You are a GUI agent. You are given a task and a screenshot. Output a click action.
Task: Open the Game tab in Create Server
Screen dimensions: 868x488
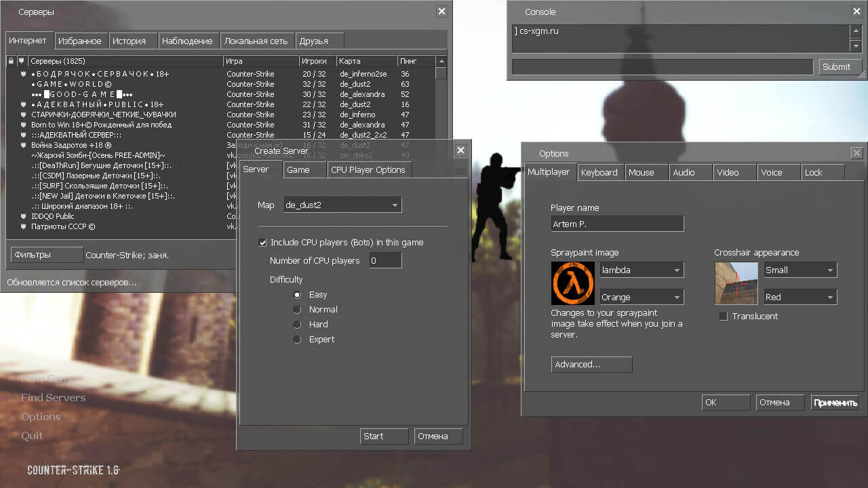click(304, 169)
